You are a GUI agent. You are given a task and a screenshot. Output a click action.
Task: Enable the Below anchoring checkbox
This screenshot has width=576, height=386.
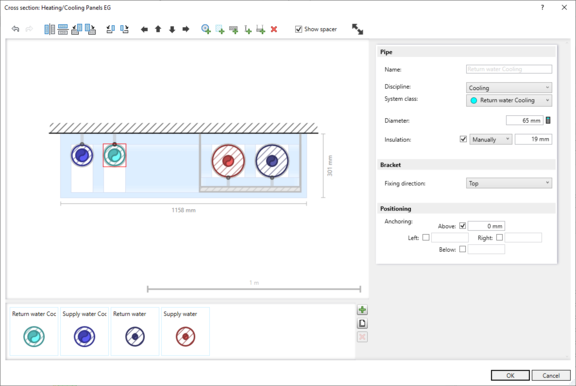[x=462, y=249]
